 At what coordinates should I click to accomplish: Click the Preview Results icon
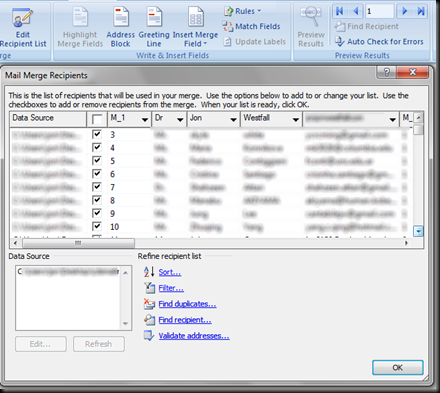click(311, 17)
